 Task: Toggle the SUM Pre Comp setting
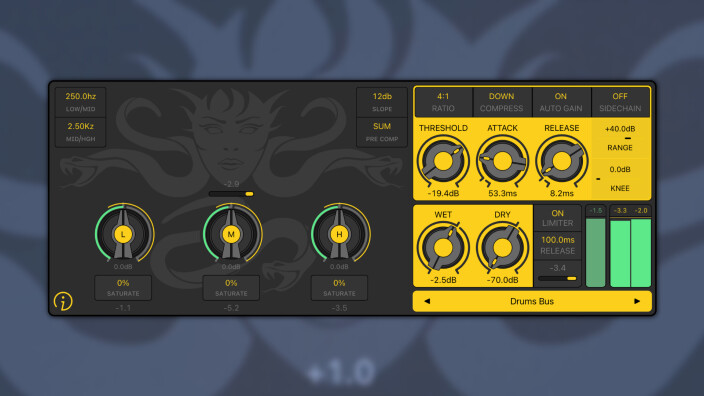(382, 132)
